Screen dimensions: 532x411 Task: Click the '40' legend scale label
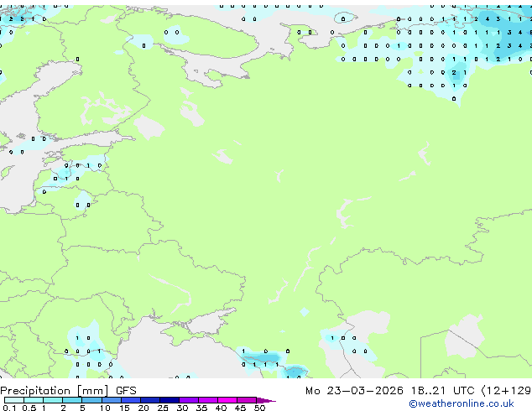(x=221, y=408)
